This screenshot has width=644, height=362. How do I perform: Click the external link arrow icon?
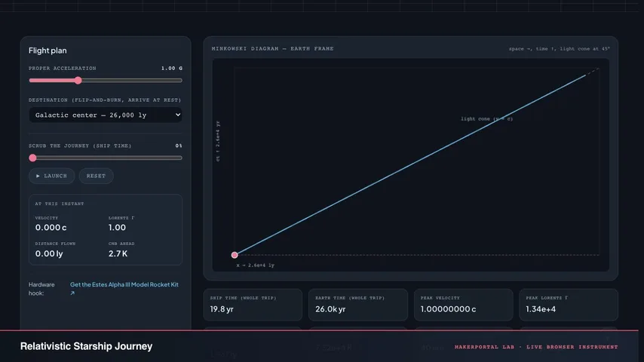[72, 293]
